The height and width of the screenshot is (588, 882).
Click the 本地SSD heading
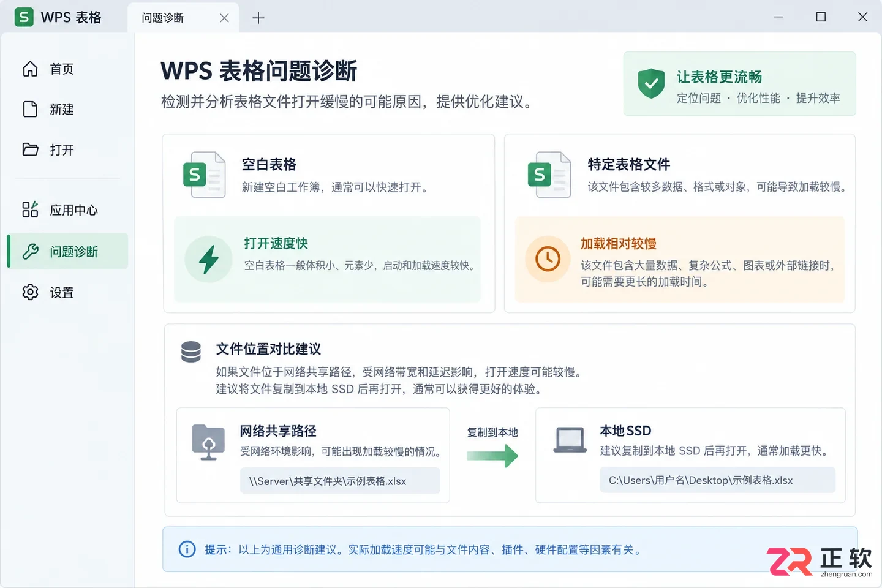tap(625, 431)
